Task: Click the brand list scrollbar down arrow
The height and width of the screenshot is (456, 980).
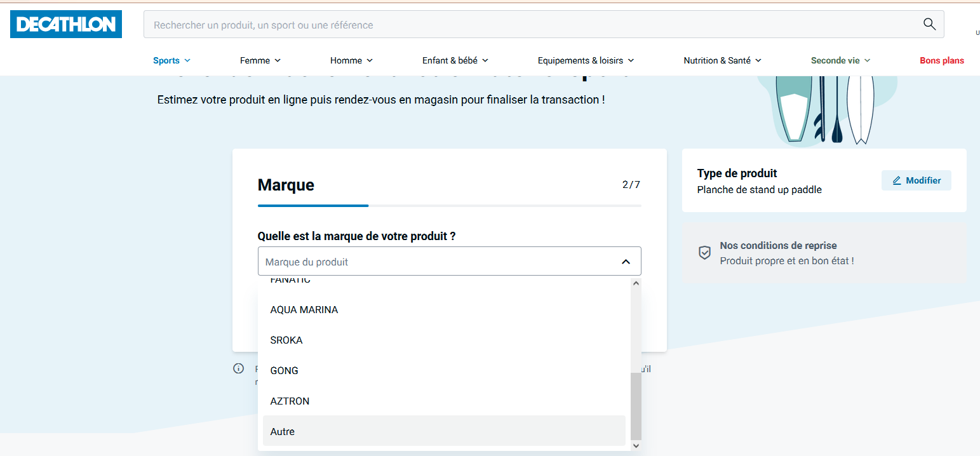Action: coord(636,446)
